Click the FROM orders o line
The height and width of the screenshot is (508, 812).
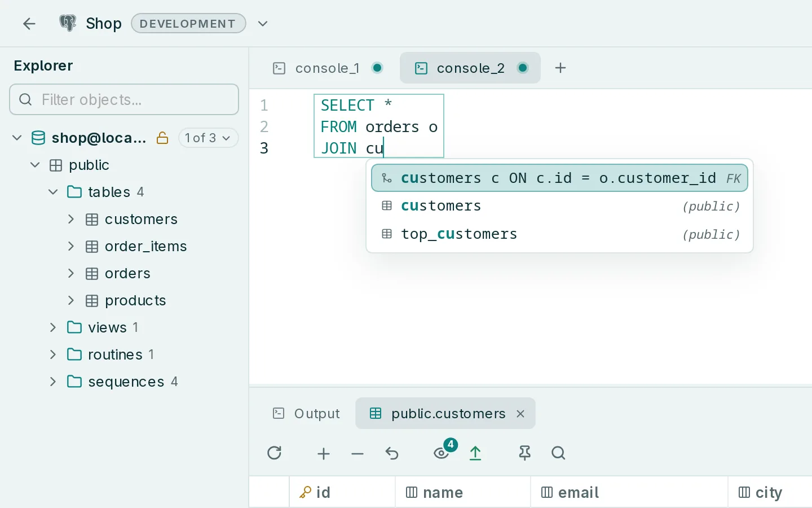pos(379,126)
